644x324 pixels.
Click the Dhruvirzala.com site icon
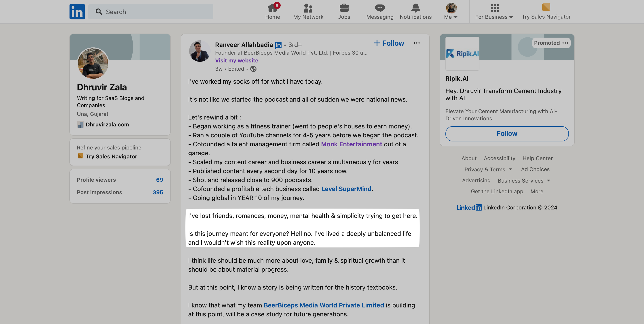[x=80, y=124]
